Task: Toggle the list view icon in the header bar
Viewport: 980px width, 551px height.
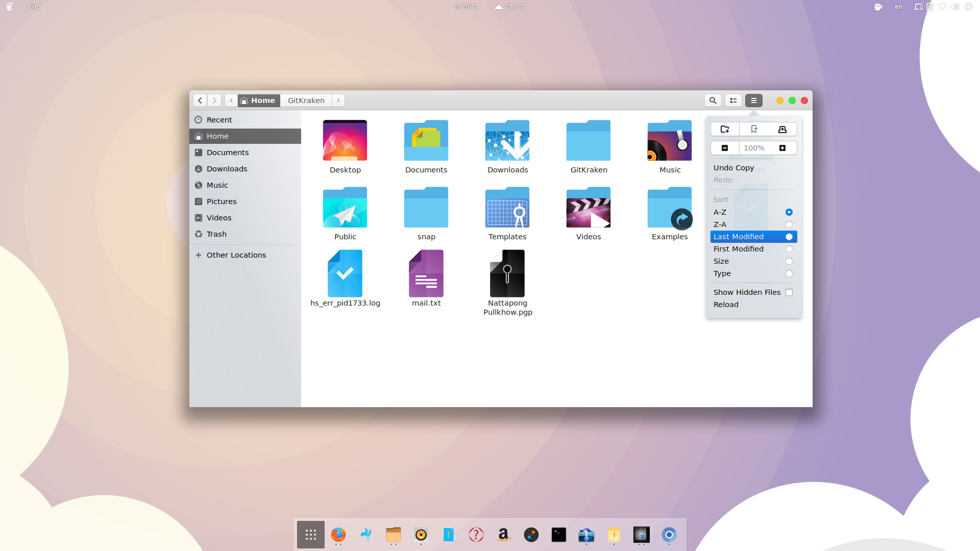Action: coord(733,101)
